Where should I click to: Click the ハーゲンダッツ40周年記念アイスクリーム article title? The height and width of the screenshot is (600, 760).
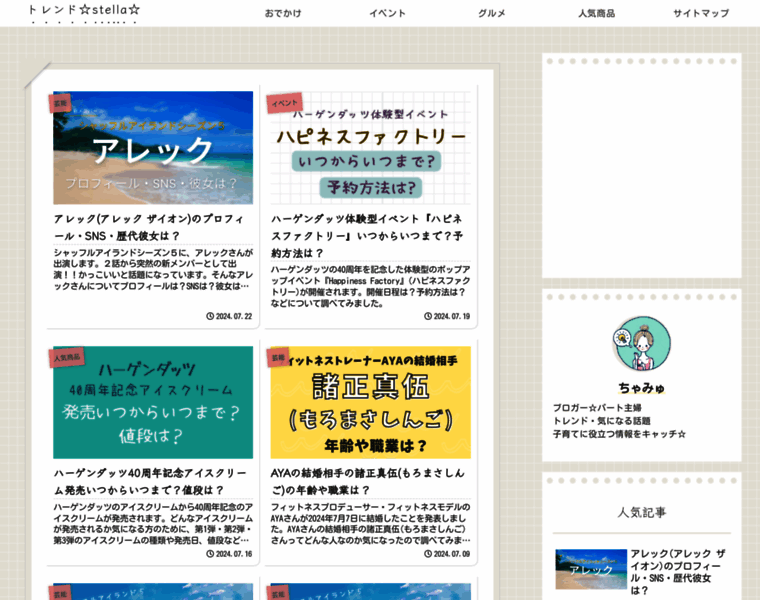(x=150, y=481)
